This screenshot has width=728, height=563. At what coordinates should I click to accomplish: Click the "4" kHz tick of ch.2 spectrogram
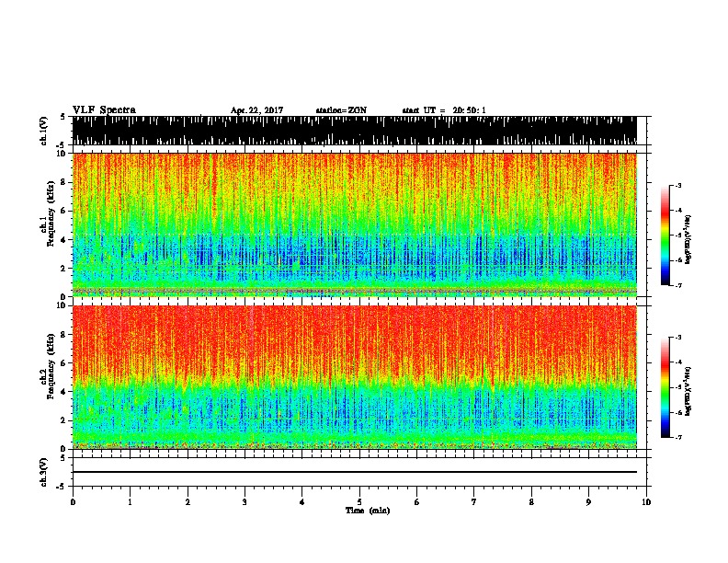tap(64, 392)
